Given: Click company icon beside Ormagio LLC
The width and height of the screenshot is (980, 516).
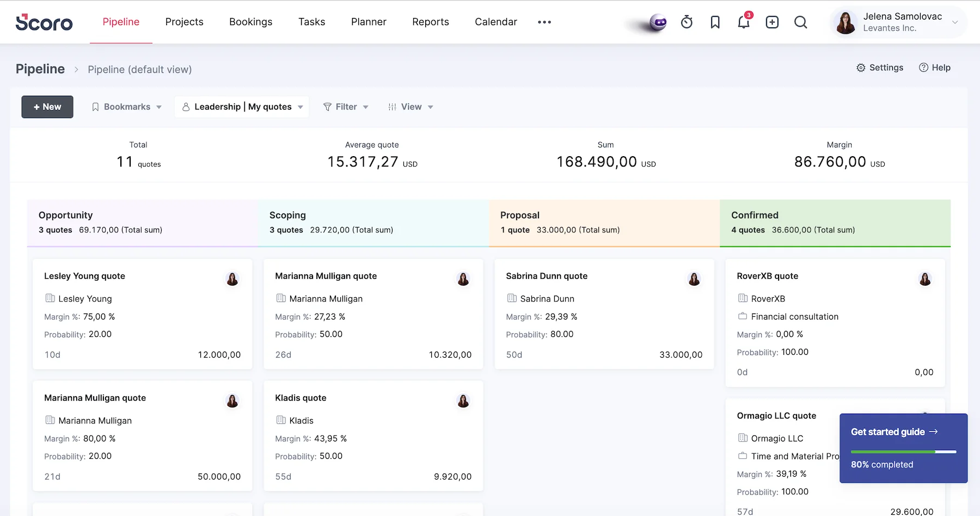Looking at the screenshot, I should click(743, 438).
